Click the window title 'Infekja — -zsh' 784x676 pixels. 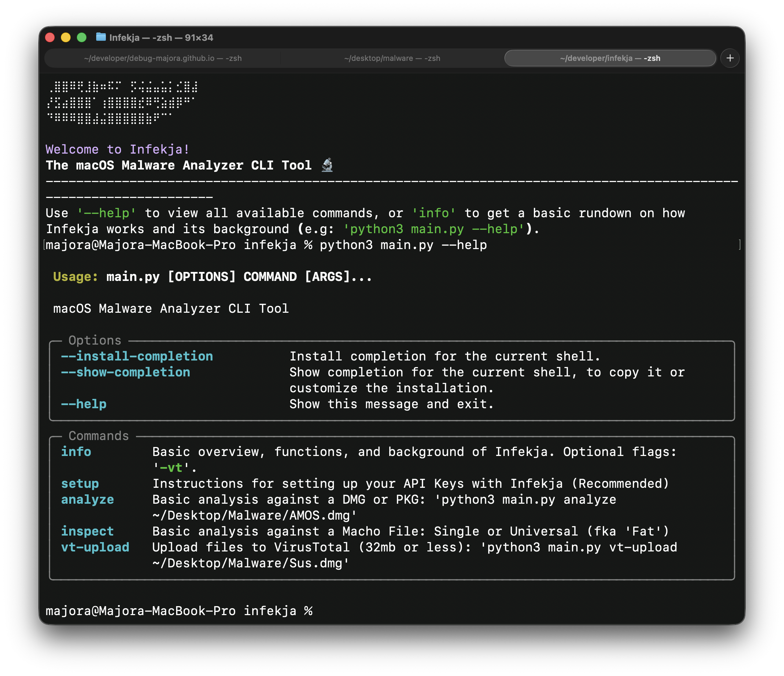tap(161, 37)
